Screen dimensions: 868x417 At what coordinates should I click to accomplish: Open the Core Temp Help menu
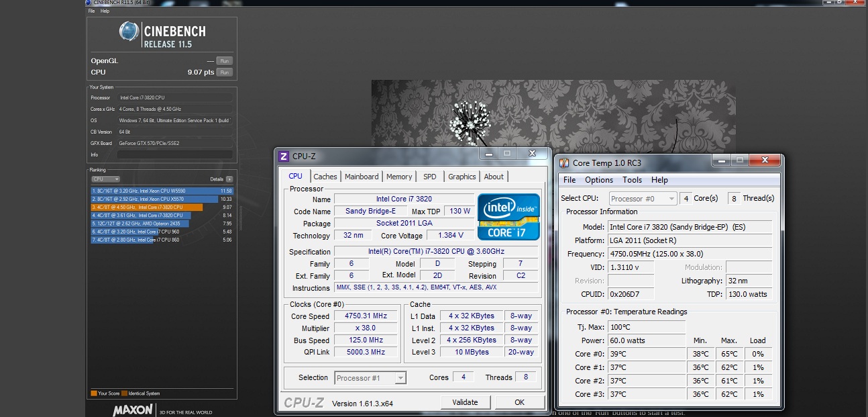(x=659, y=180)
